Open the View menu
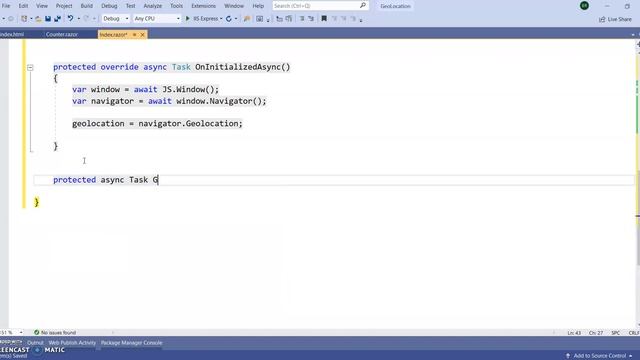The width and height of the screenshot is (640, 360). pos(42,6)
